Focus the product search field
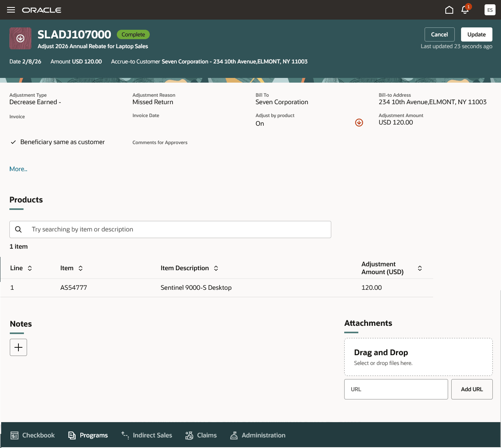The width and height of the screenshot is (501, 448). [170, 229]
